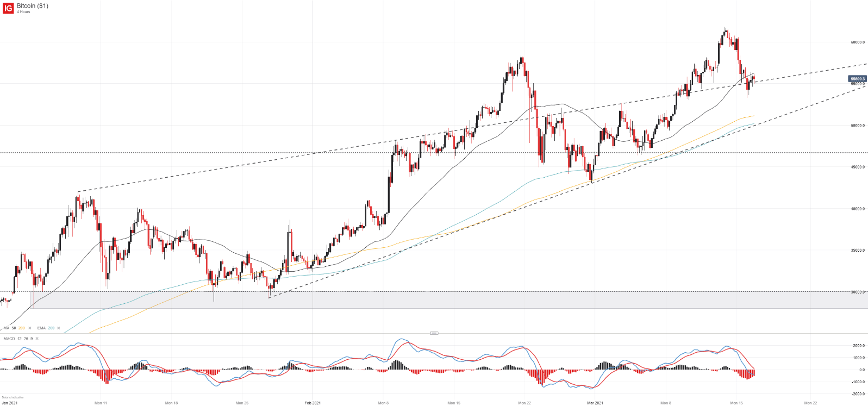This screenshot has width=868, height=406.
Task: Click the 35000.0 price axis label
Action: click(x=858, y=251)
